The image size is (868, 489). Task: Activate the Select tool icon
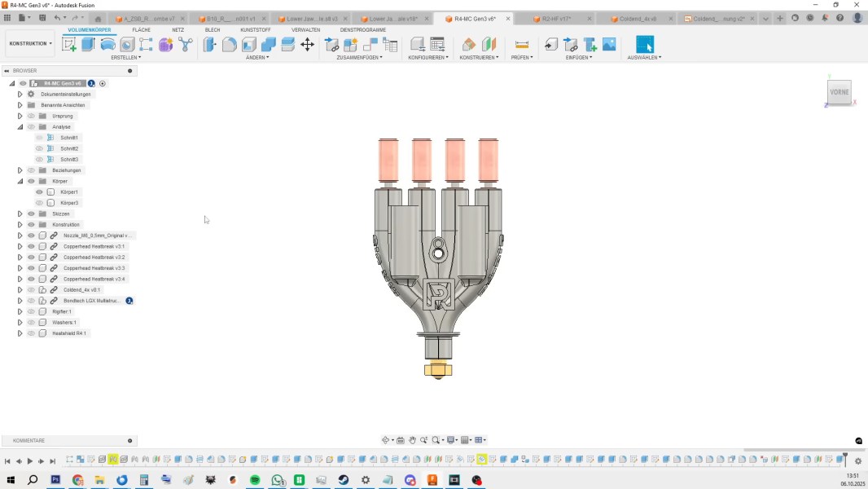(644, 45)
